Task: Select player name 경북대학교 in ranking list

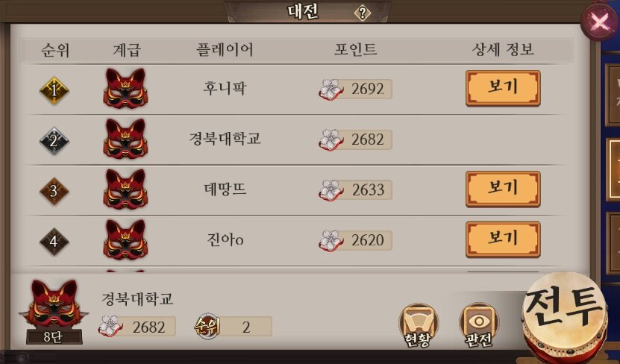Action: tap(225, 139)
